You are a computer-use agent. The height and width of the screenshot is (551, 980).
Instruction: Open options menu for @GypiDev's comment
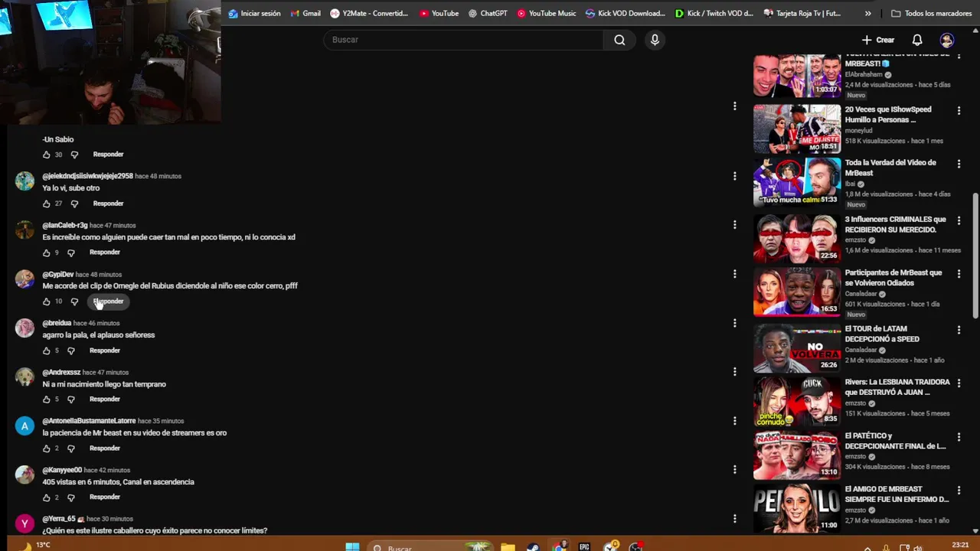(734, 274)
